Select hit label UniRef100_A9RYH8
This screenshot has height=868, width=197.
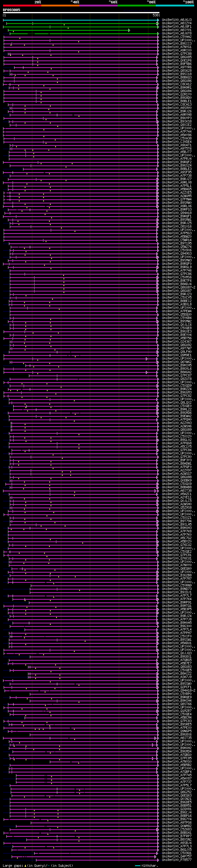pos(177,115)
